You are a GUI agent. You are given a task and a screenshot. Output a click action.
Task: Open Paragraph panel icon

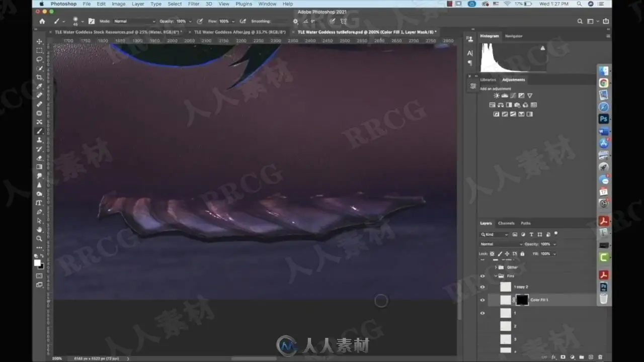[470, 63]
